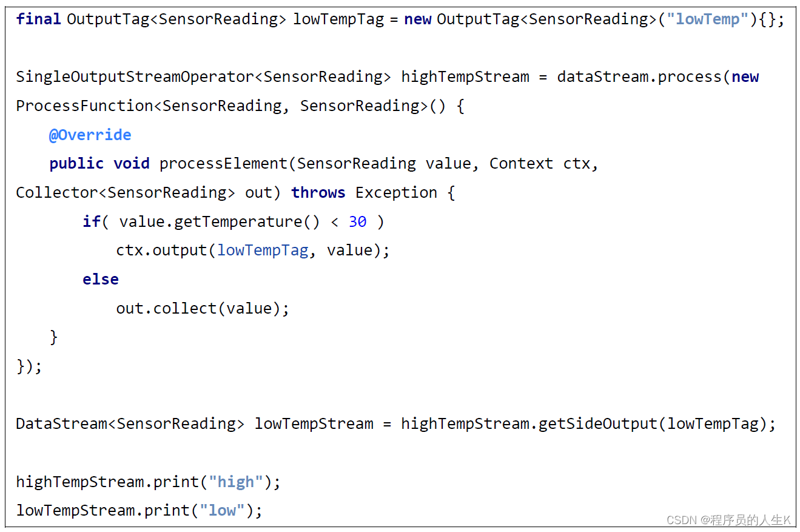Click the SingleOutputStreamOperator type name
The width and height of the screenshot is (800, 532).
134,77
